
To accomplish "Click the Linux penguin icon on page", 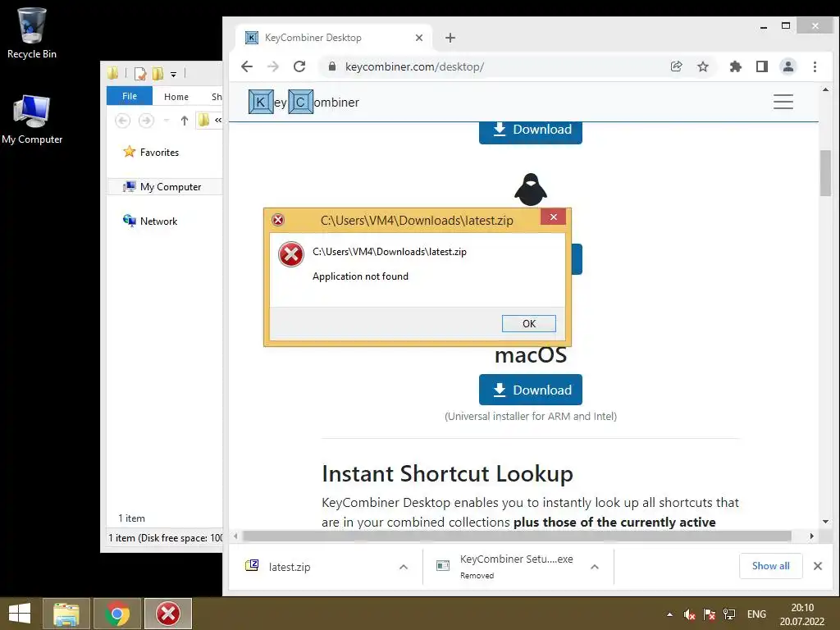I will (531, 189).
